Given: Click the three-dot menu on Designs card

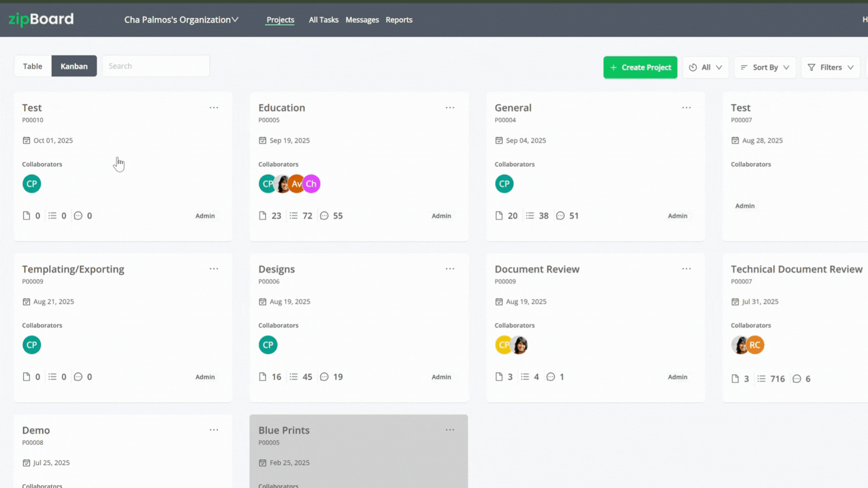Looking at the screenshot, I should (450, 269).
